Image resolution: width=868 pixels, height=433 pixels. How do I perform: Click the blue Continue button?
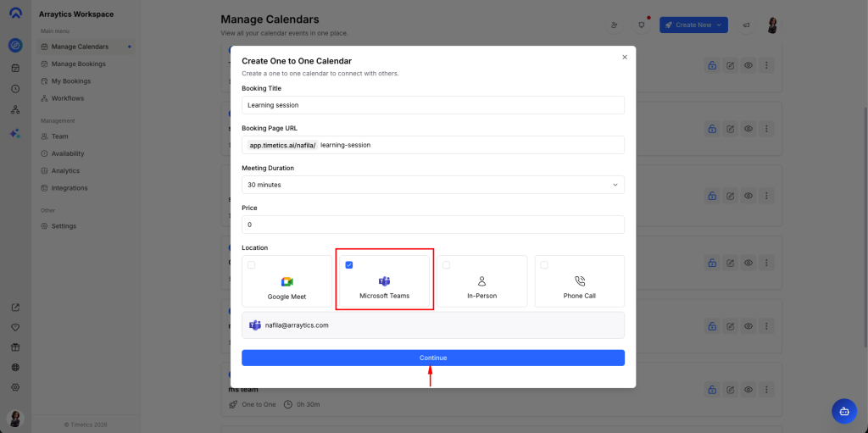432,358
